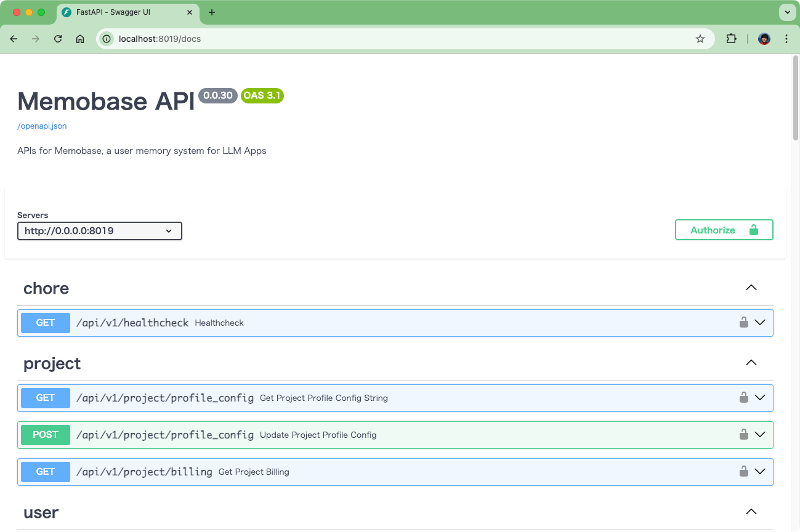Click lock icon on POST profile_config row
Screen dimensions: 800x532
point(744,434)
